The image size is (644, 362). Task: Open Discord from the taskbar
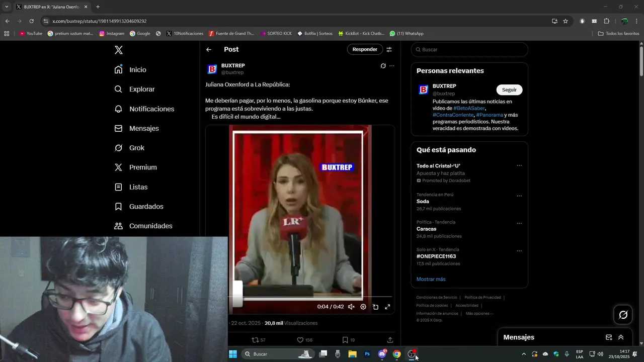pyautogui.click(x=382, y=354)
